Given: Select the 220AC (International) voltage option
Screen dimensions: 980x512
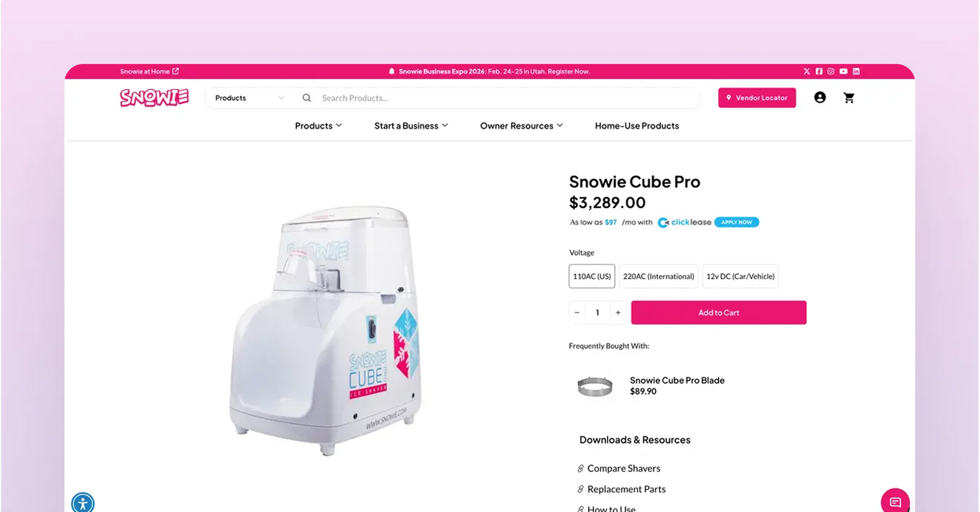Looking at the screenshot, I should point(658,276).
